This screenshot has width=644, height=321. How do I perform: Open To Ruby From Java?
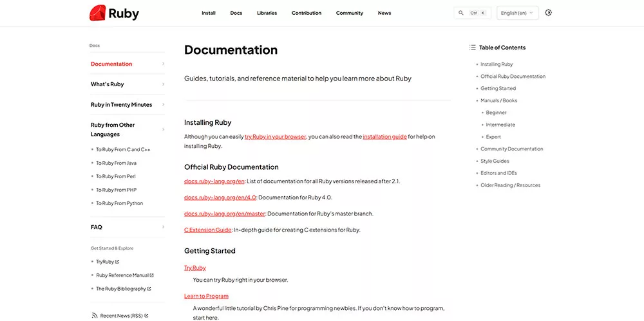click(x=116, y=163)
